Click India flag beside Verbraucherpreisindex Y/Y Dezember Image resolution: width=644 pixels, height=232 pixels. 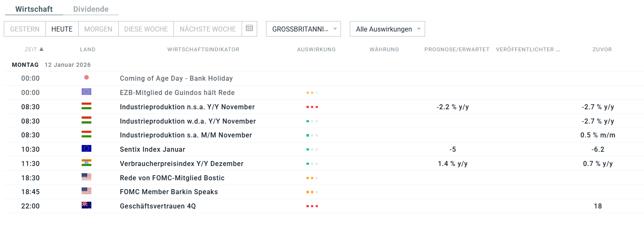point(86,163)
